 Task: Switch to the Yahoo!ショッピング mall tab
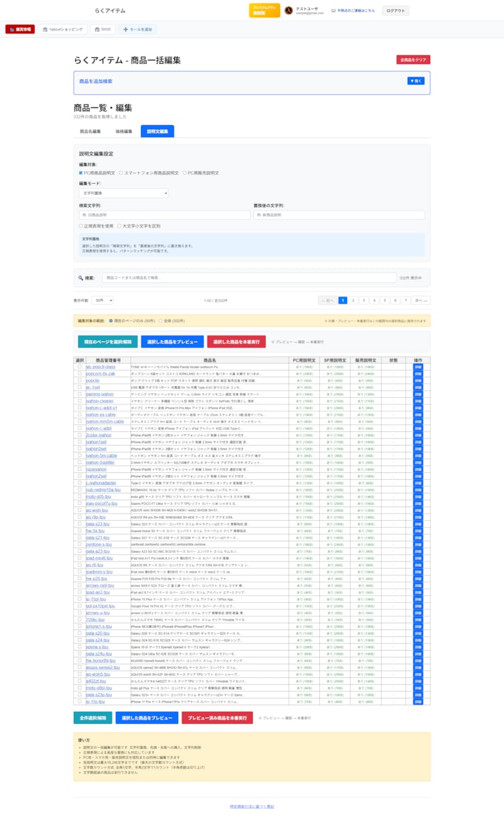tap(63, 29)
